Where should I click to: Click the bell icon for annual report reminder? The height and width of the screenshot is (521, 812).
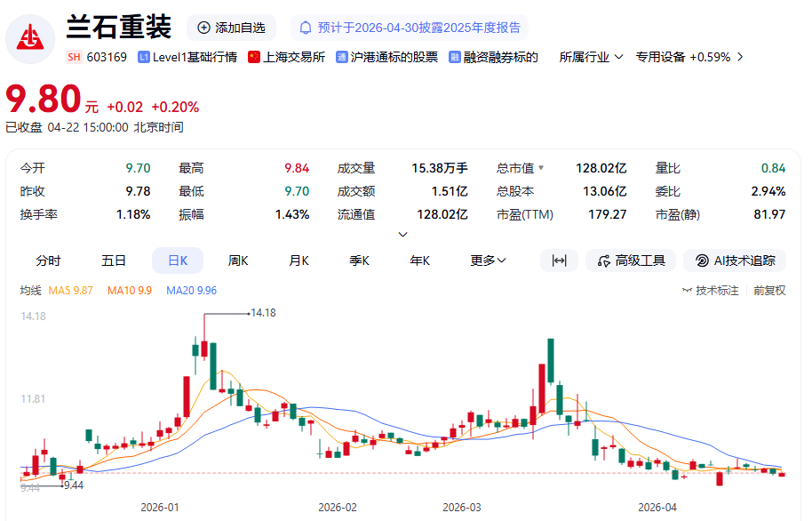point(306,28)
